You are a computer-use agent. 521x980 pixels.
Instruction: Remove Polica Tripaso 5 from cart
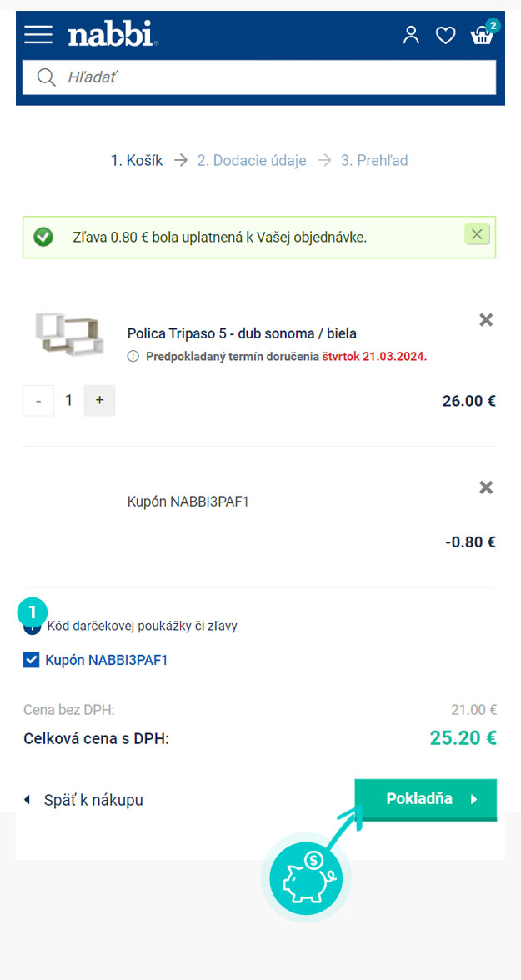point(486,320)
